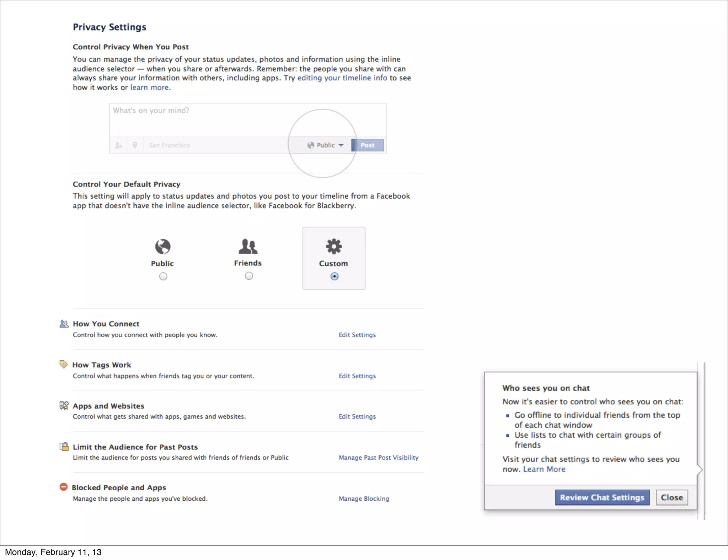The image size is (728, 560).
Task: Click the red Blocked People icon
Action: (x=64, y=487)
